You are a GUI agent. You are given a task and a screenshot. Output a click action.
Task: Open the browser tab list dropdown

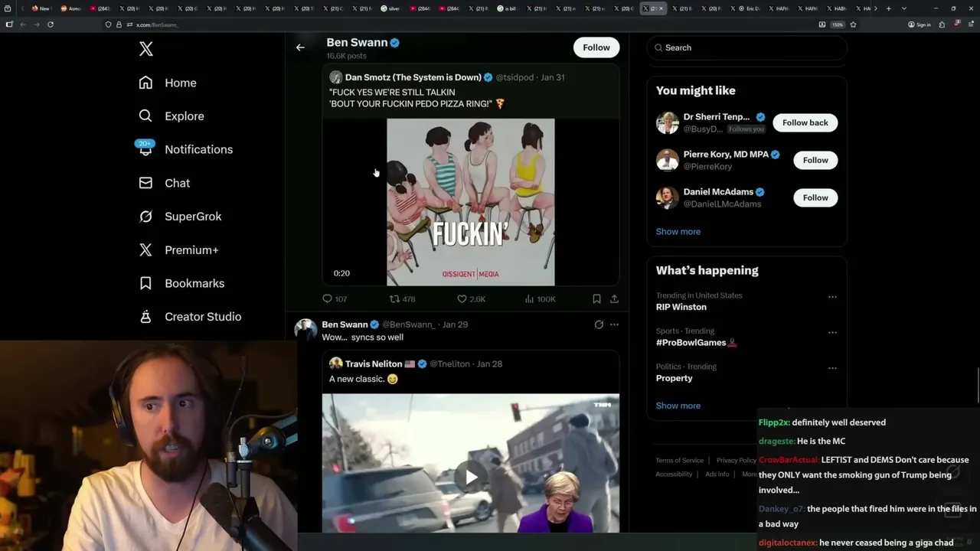(904, 8)
